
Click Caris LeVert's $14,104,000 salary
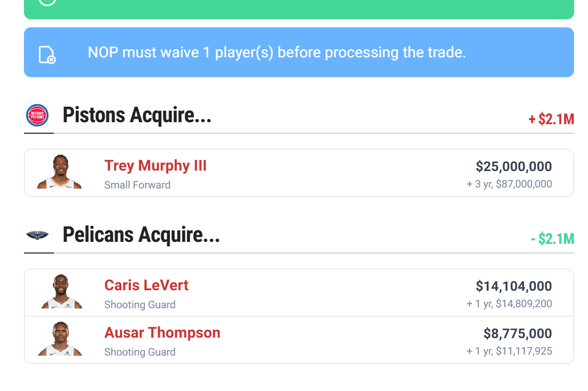click(514, 286)
